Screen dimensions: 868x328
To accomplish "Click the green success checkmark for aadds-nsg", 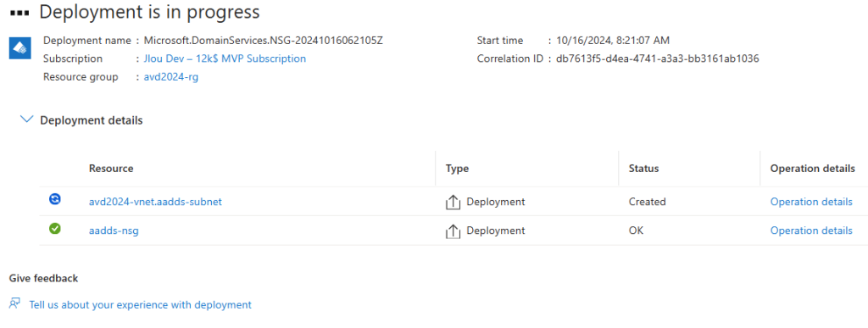I will coord(55,229).
